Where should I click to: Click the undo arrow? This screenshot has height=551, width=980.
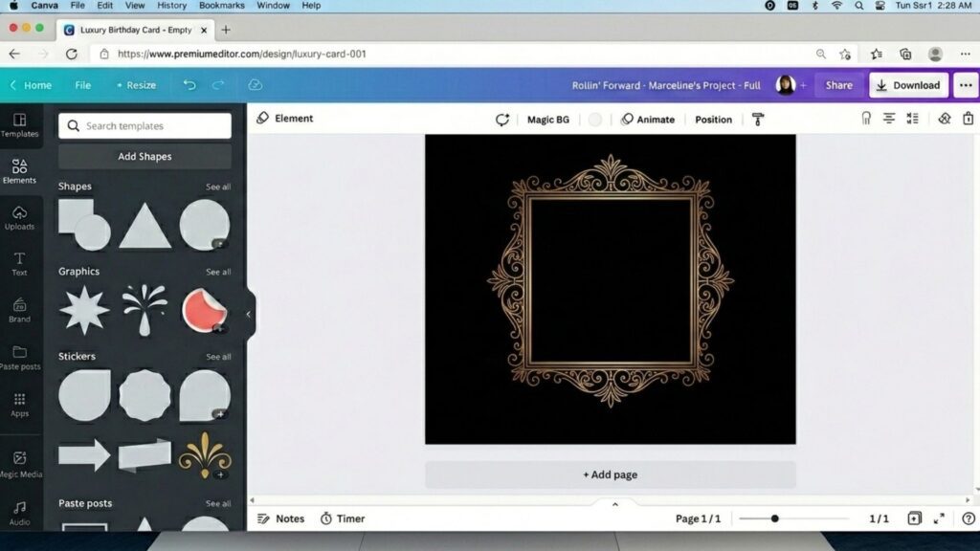pyautogui.click(x=189, y=85)
